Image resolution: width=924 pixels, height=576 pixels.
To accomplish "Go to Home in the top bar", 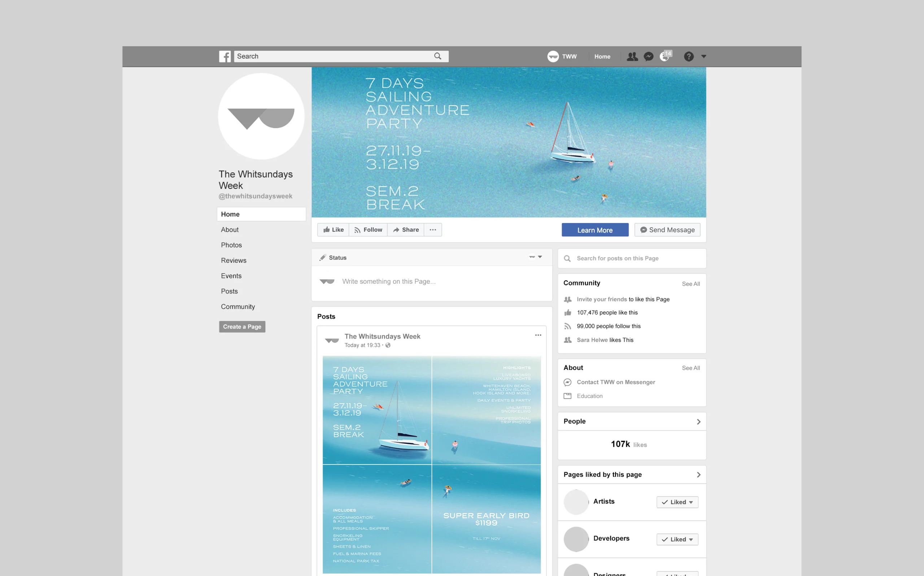I will 602,56.
